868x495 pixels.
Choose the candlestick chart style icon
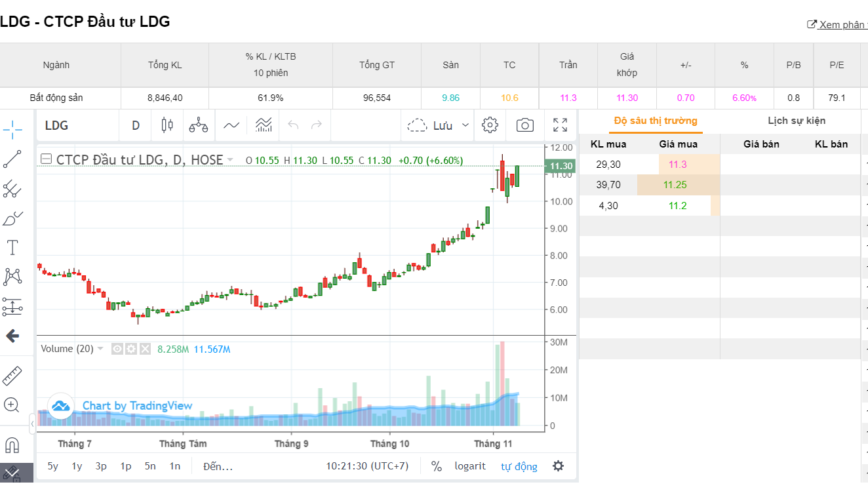click(167, 125)
